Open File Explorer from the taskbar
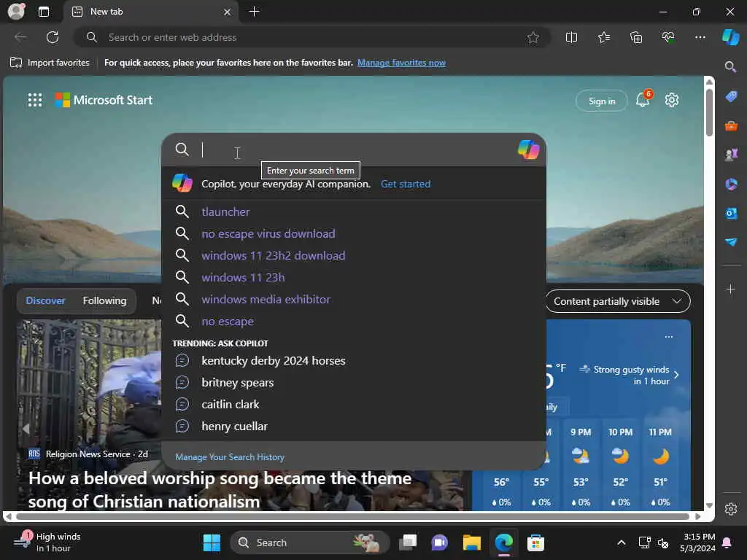The height and width of the screenshot is (560, 747). coord(472,542)
